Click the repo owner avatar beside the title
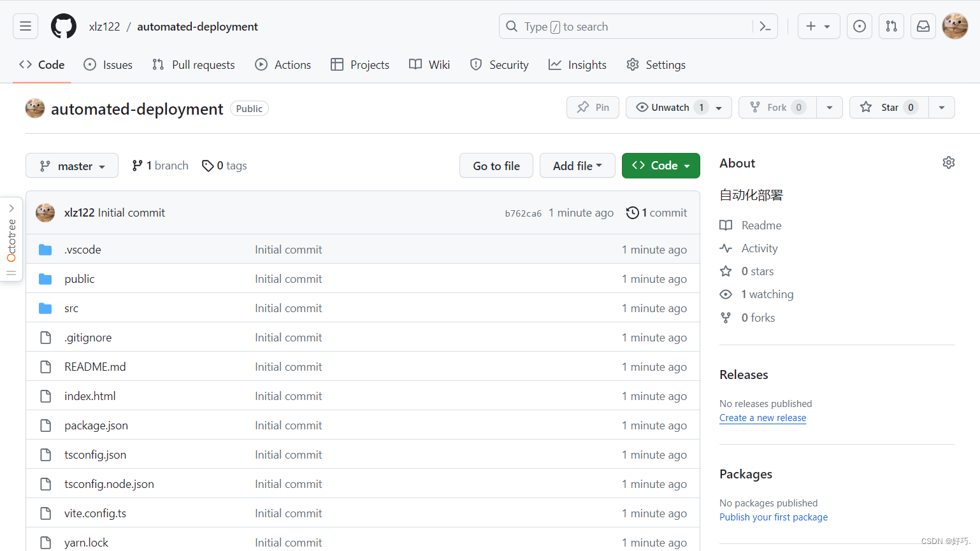The image size is (980, 551). point(35,108)
